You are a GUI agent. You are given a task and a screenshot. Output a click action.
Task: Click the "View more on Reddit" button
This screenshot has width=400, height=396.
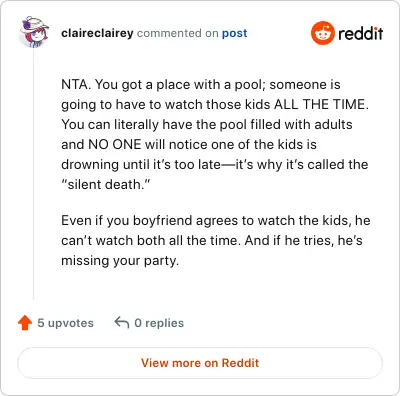pyautogui.click(x=200, y=363)
